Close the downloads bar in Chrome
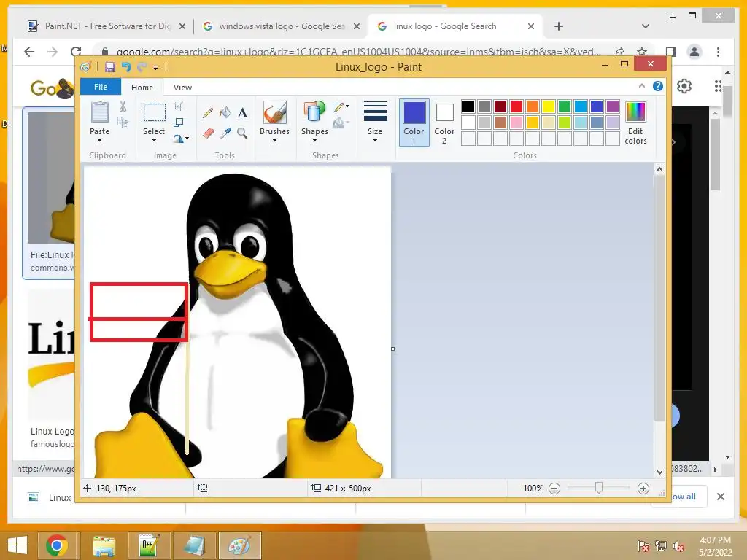 tap(721, 497)
